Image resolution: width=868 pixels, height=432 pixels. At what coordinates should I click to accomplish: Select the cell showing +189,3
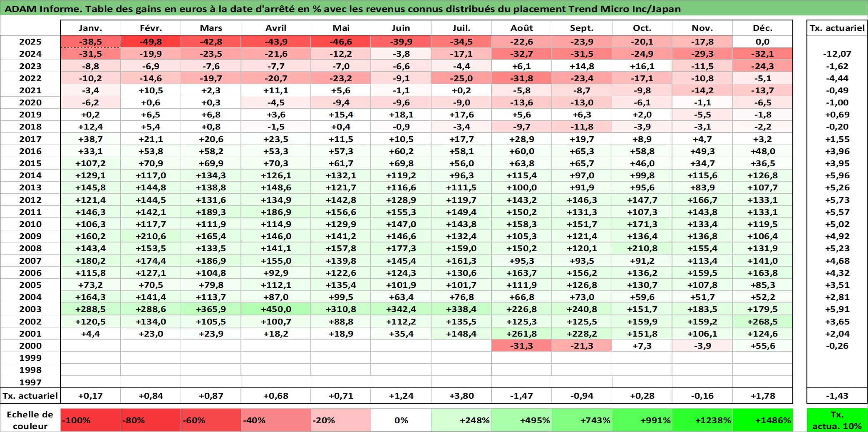[x=211, y=212]
